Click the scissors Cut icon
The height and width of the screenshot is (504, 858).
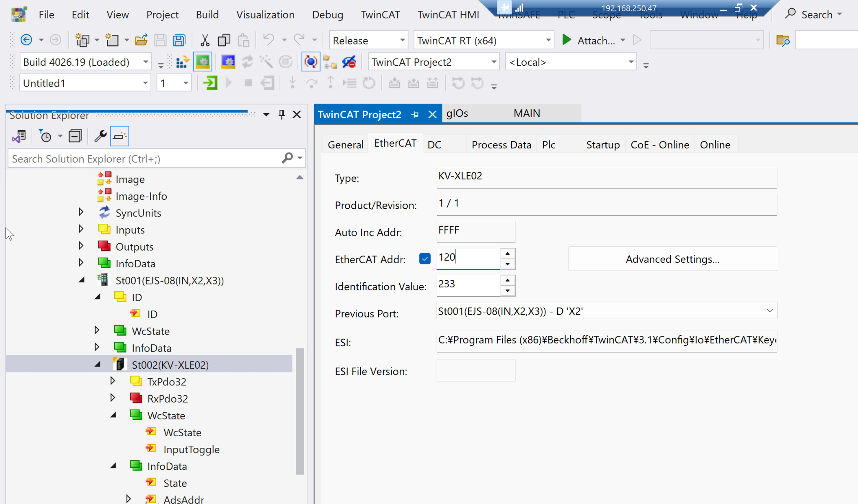[204, 41]
